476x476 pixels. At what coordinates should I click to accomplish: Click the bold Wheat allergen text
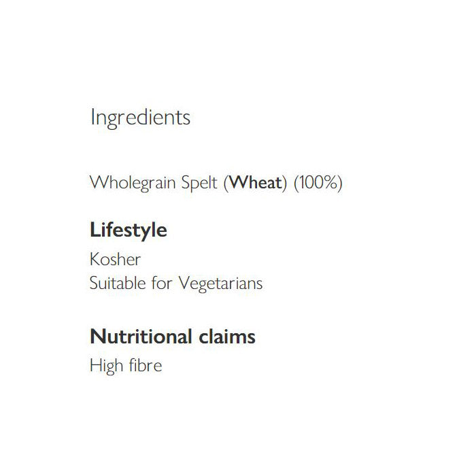point(256,183)
